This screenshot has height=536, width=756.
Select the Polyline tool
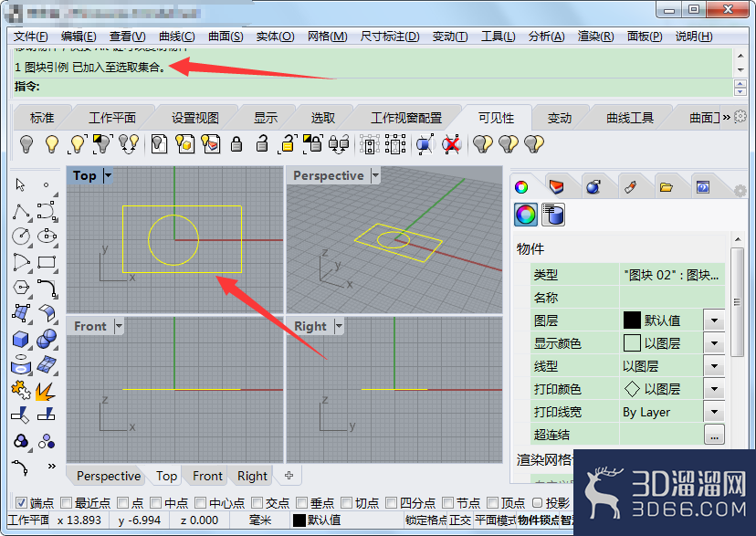point(21,211)
